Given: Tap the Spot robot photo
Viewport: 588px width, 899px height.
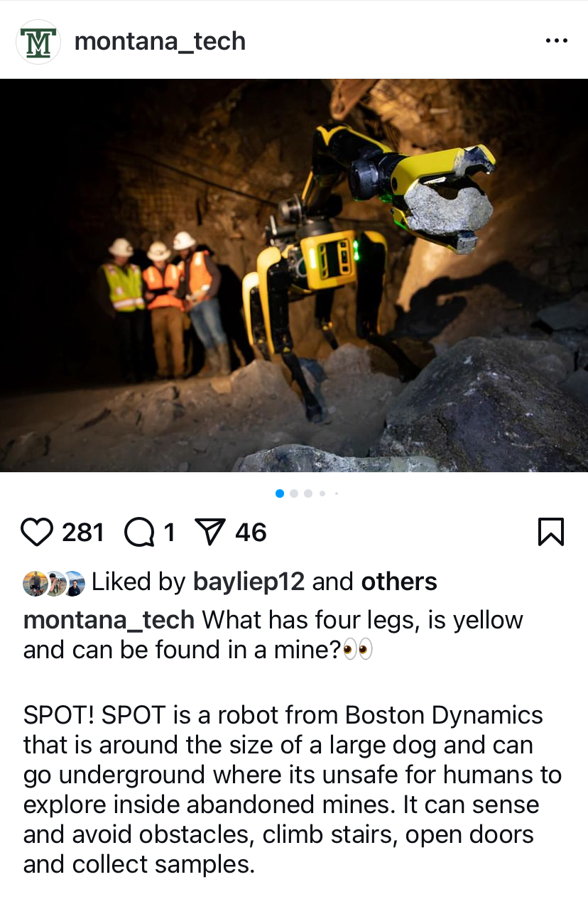Looking at the screenshot, I should pos(294,276).
